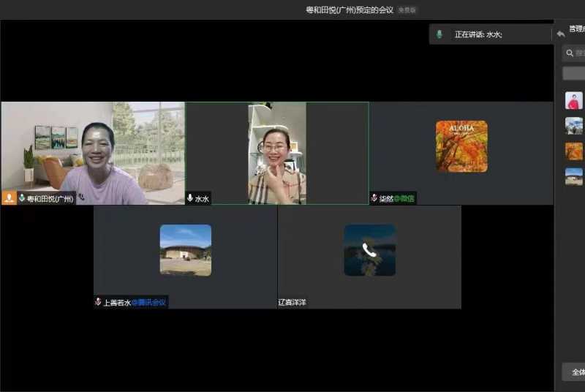585x392 pixels.
Task: Click the search magnifier in the members panel
Action: pyautogui.click(x=569, y=53)
